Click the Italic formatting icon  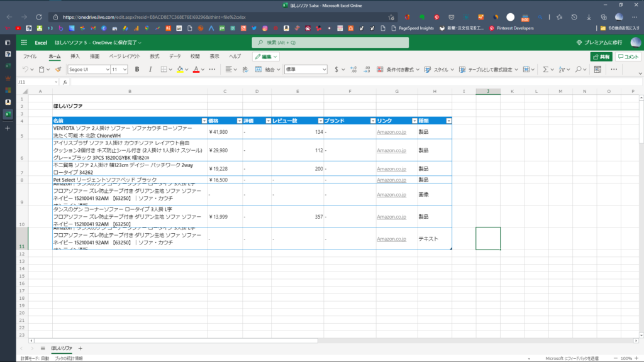tap(149, 69)
